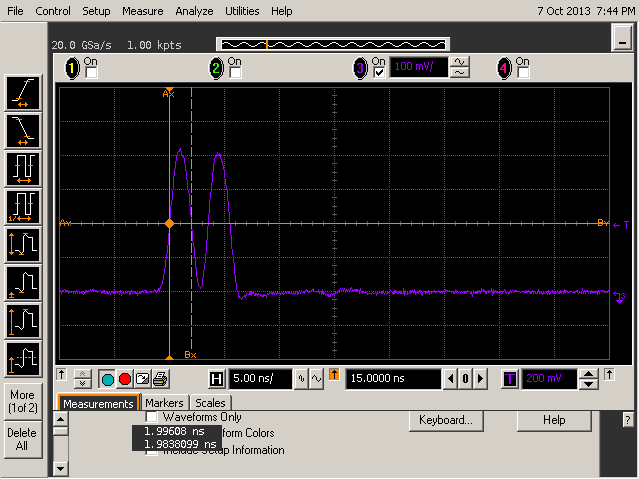Click the frequency measurement icon

click(22, 206)
